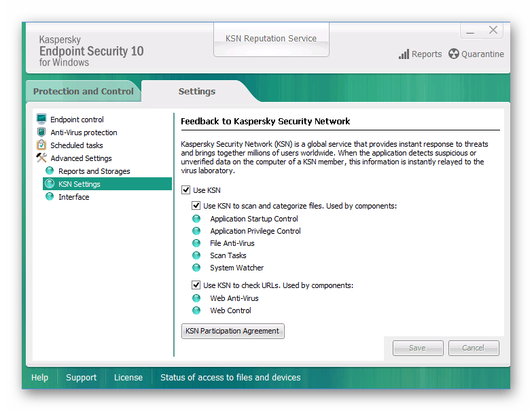The image size is (532, 411).
Task: Switch to Protection and Control tab
Action: pyautogui.click(x=83, y=91)
